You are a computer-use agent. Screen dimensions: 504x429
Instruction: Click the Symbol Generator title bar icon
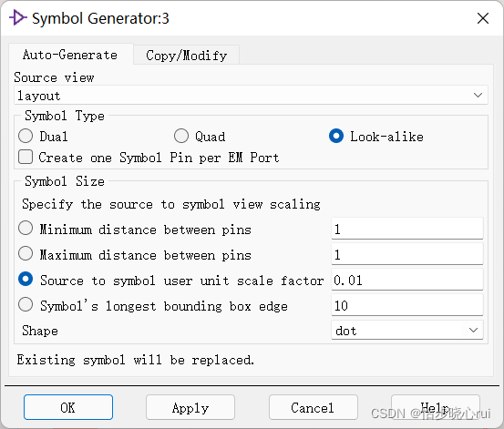coord(17,17)
